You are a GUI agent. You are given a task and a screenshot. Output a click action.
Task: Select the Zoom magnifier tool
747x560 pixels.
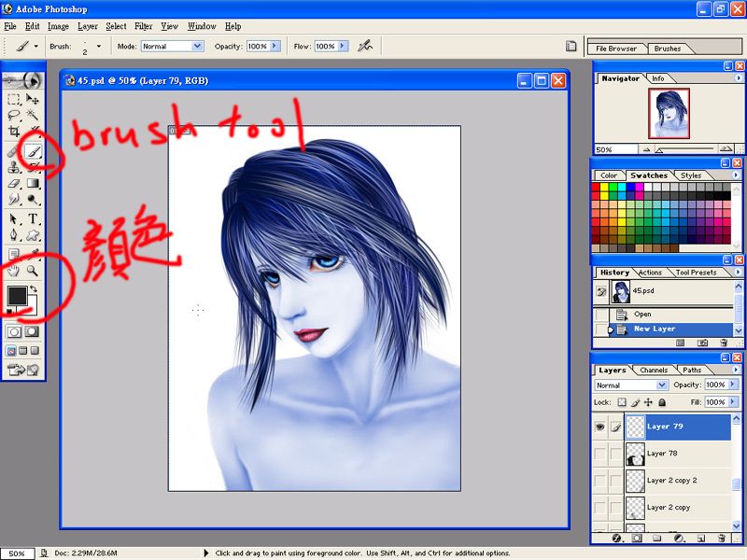click(33, 271)
